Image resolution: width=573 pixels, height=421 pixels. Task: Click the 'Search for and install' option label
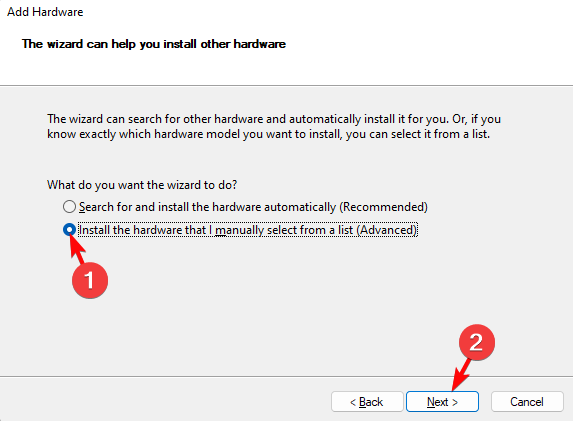click(x=253, y=207)
